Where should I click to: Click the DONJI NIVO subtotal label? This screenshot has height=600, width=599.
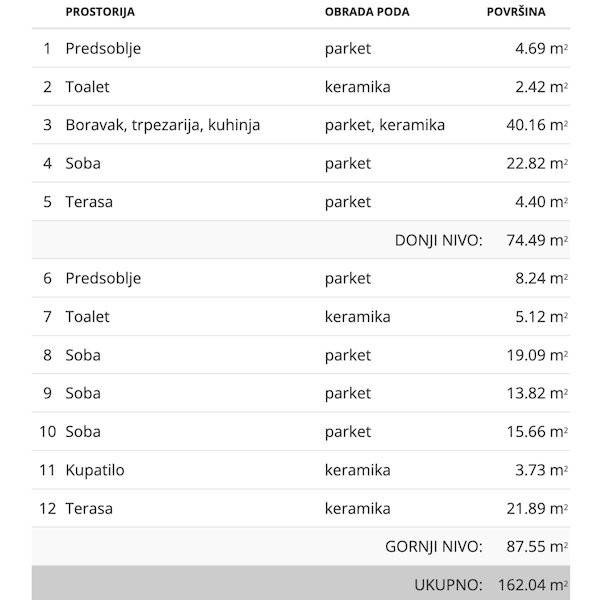(439, 240)
